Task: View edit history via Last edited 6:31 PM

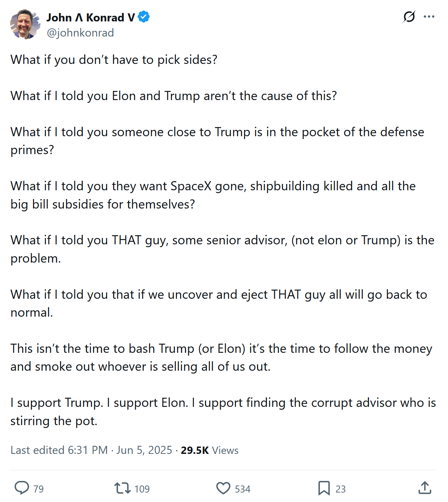Action: [59, 450]
